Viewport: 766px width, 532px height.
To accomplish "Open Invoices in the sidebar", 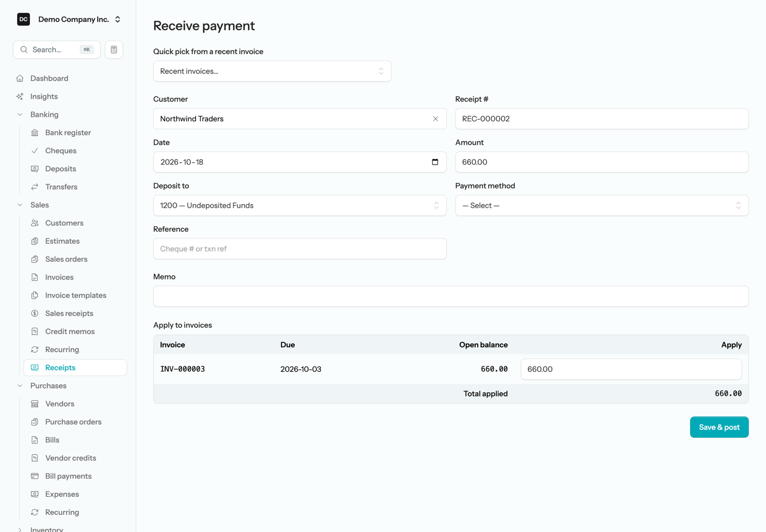I will point(76,277).
